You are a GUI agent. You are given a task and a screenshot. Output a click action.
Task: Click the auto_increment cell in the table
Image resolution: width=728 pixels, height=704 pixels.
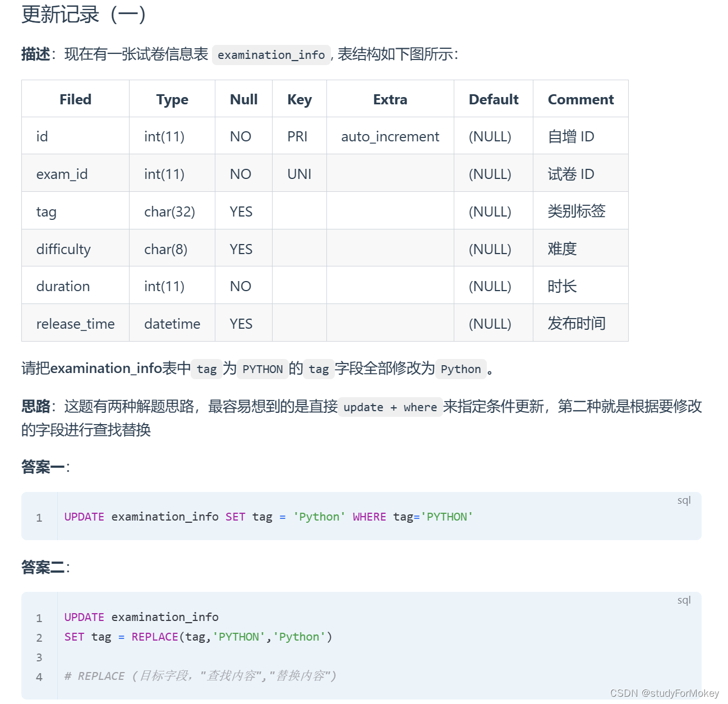(x=389, y=136)
